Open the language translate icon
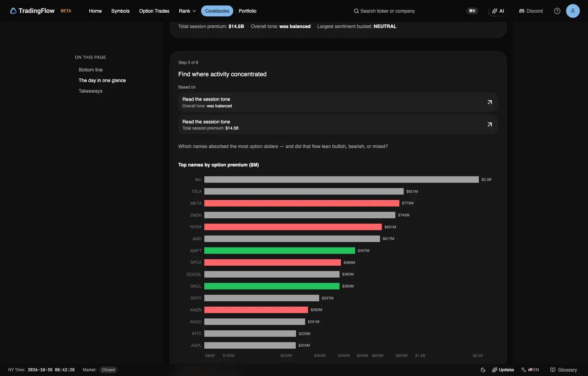This screenshot has height=376, width=588. pos(524,370)
